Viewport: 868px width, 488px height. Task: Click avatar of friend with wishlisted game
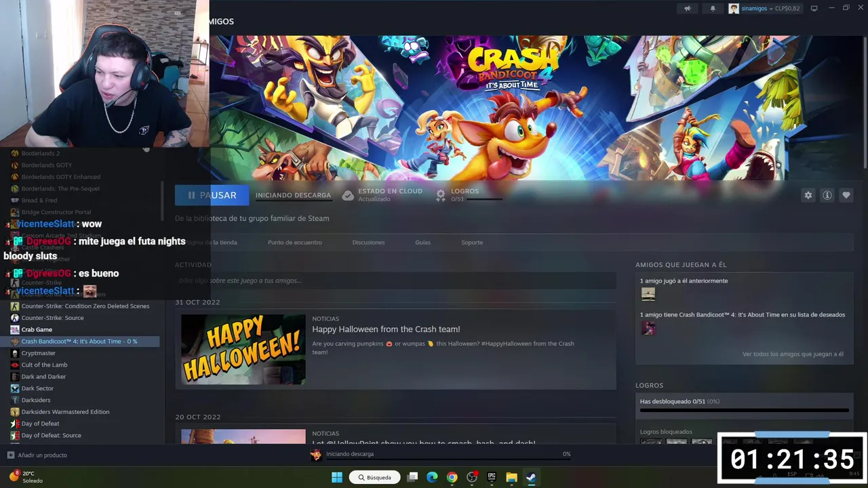648,327
